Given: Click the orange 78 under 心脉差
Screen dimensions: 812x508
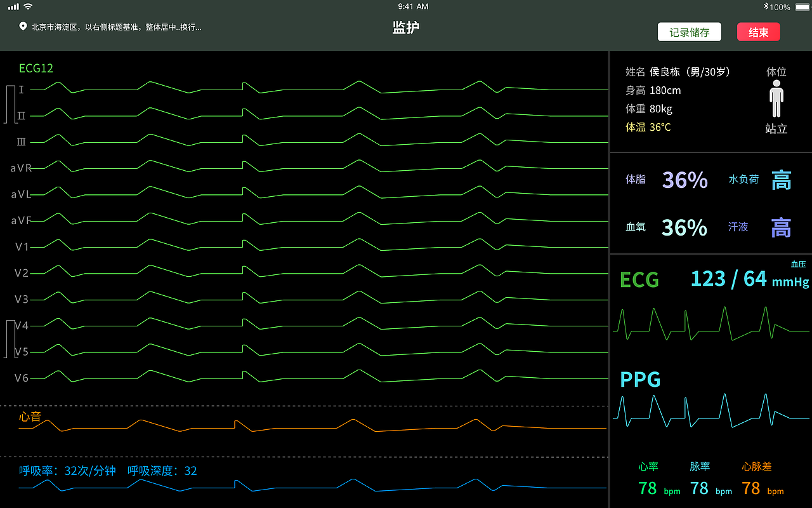Looking at the screenshot, I should [751, 488].
